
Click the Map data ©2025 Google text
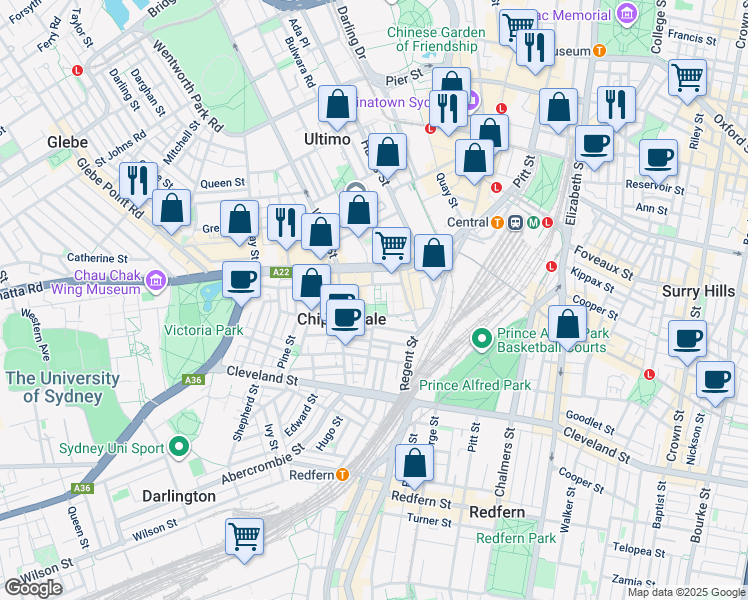point(684,592)
